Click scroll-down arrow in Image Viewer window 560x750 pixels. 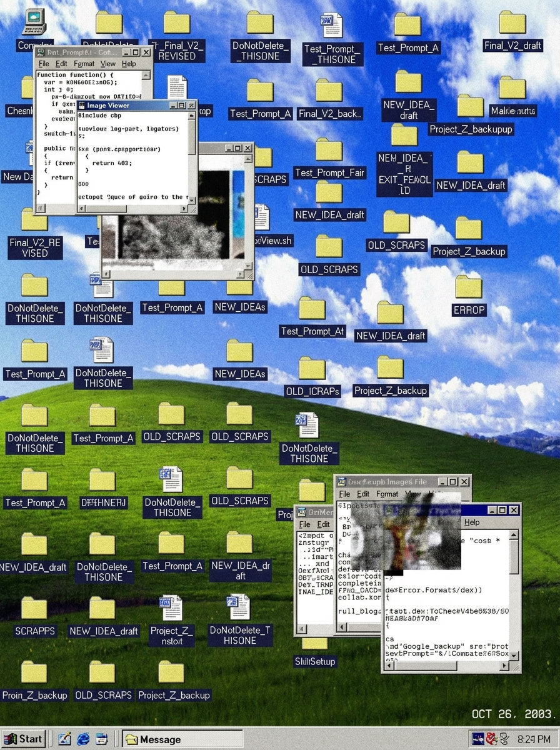click(191, 201)
